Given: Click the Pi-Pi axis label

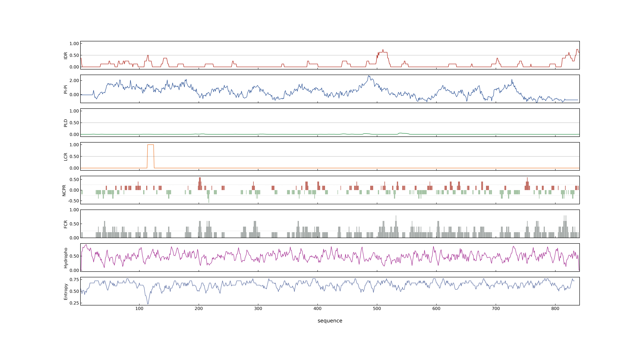Looking at the screenshot, I should click(66, 89).
